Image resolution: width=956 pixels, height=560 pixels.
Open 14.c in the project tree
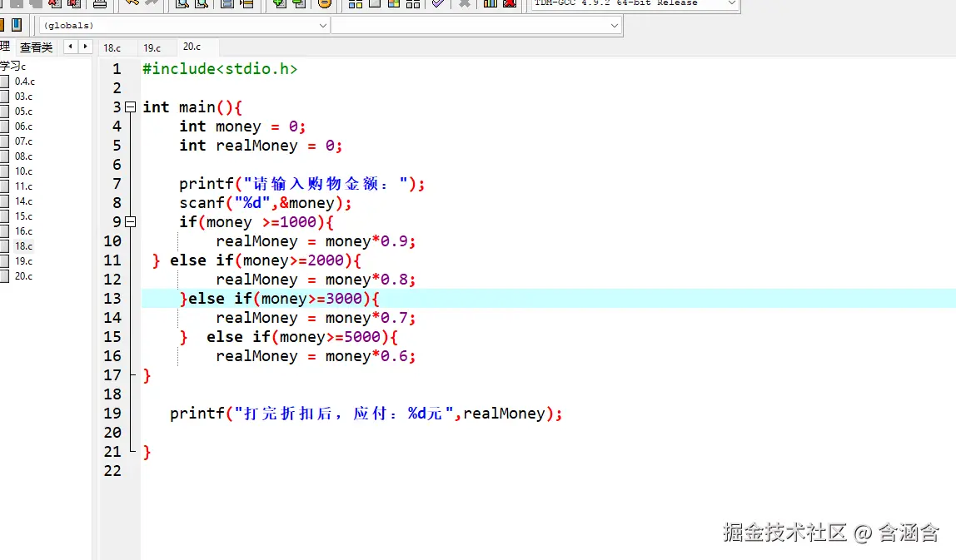[24, 201]
